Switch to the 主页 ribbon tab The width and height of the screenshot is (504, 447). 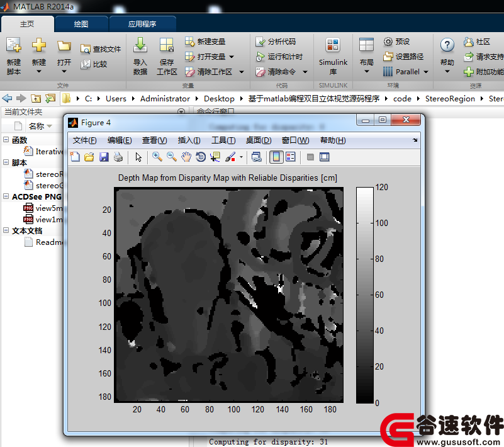(27, 24)
